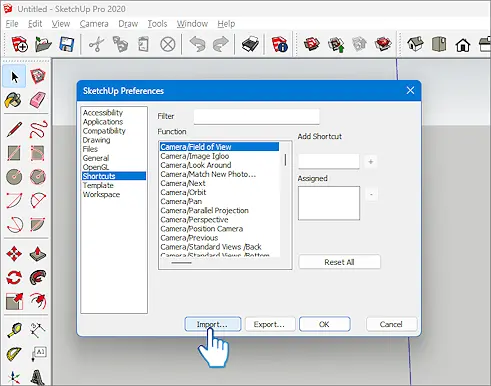Click the plus add shortcut button

point(371,162)
